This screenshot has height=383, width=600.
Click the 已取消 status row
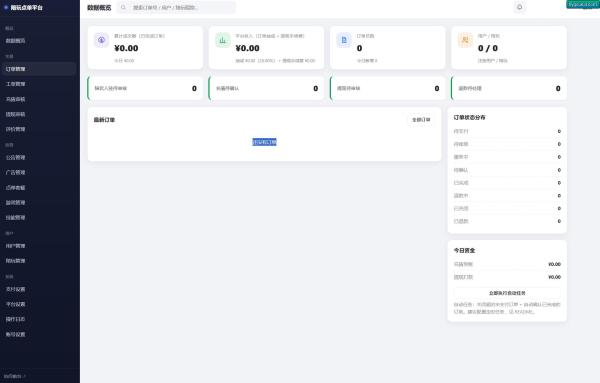[x=507, y=209]
